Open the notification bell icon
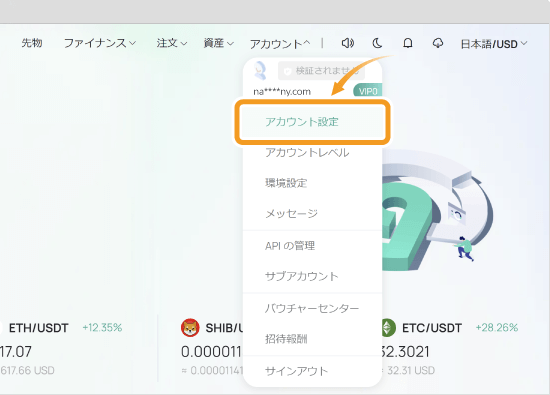Viewport: 550px width, 395px height. click(408, 43)
